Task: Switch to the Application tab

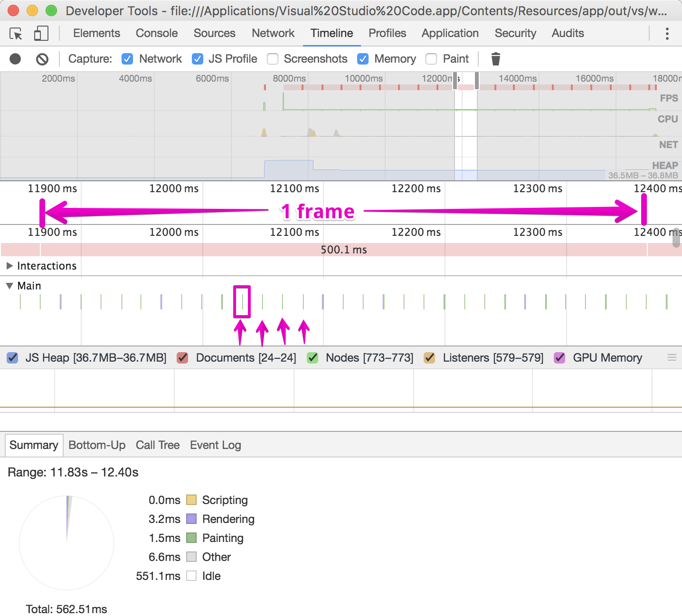Action: pyautogui.click(x=450, y=33)
